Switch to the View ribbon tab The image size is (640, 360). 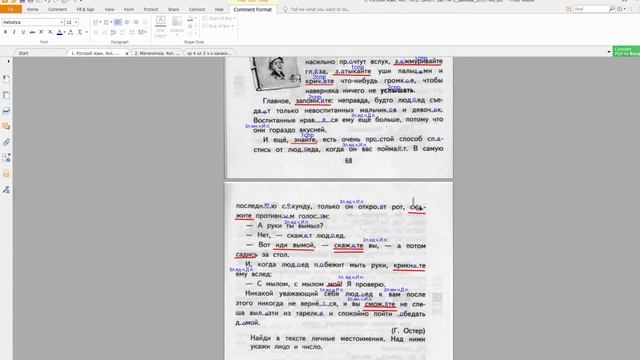[x=109, y=9]
